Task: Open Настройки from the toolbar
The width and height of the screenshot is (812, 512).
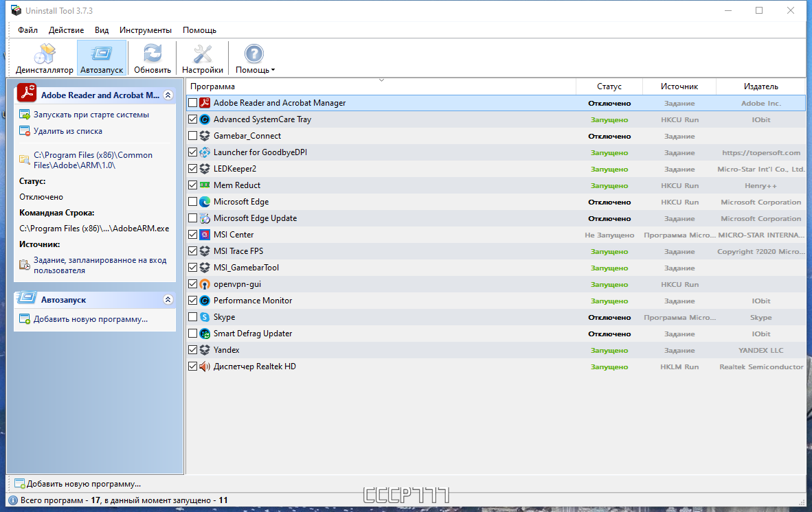Action: point(203,58)
